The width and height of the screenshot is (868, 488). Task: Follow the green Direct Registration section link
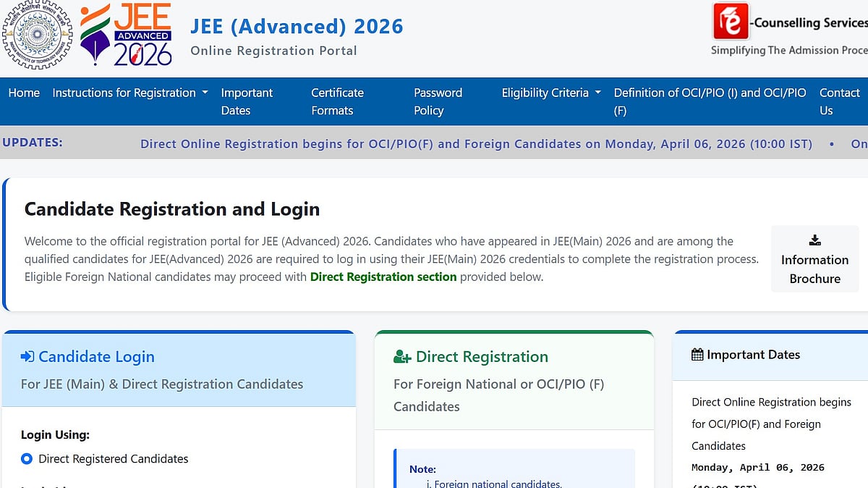[x=383, y=277]
